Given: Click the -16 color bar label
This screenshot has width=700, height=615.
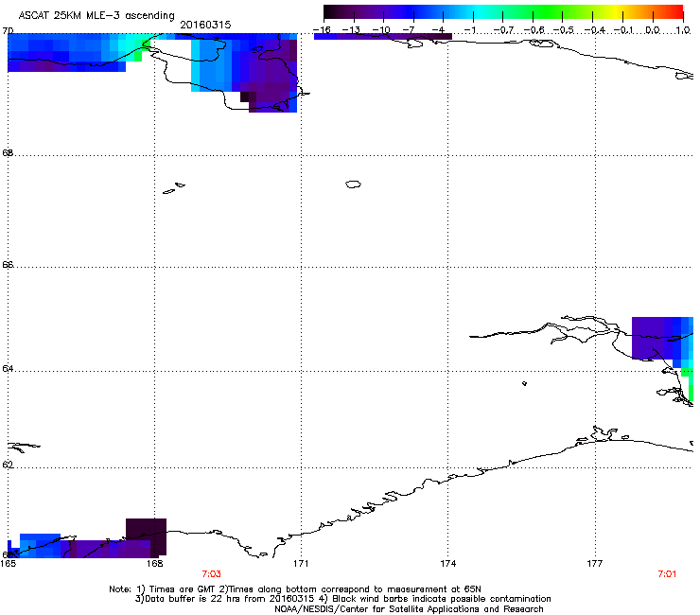Looking at the screenshot, I should pyautogui.click(x=322, y=30).
